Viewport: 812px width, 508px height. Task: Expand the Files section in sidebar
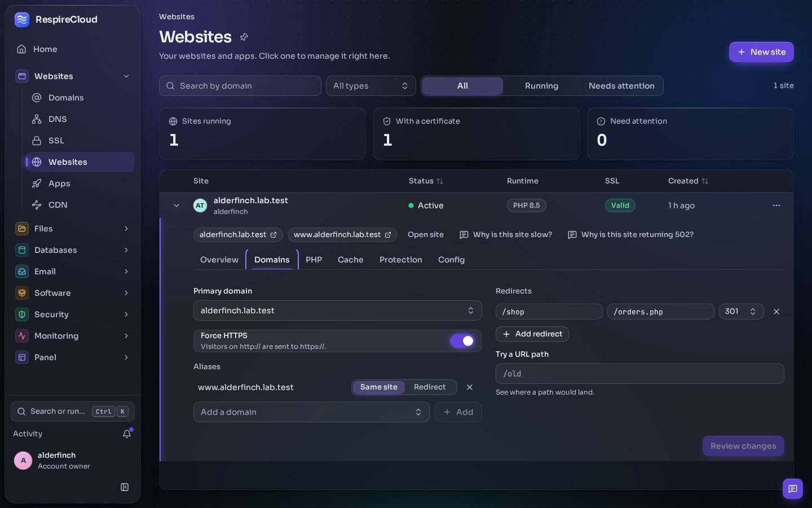point(73,229)
